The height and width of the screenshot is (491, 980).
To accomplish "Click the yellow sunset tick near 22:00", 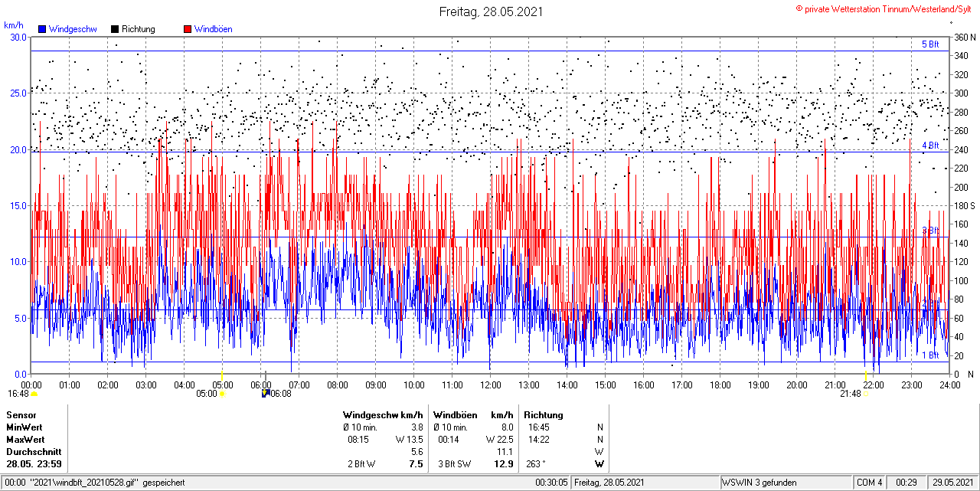I will [865, 375].
